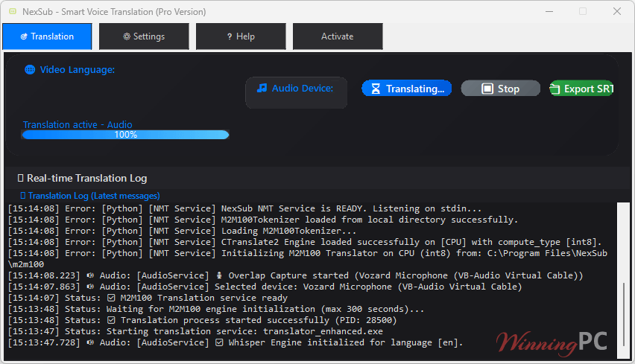Click the globe icon beside Video Language
This screenshot has width=635, height=364.
coord(30,69)
